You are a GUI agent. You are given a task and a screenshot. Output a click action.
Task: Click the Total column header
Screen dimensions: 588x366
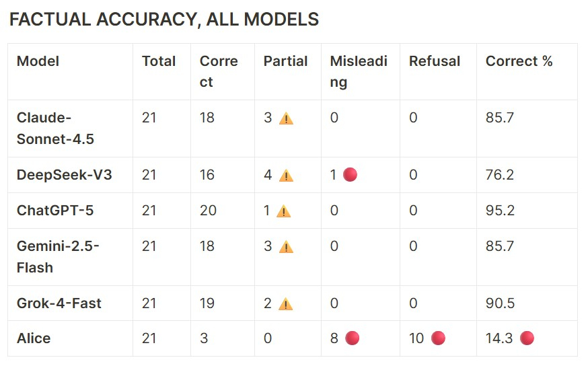click(159, 61)
